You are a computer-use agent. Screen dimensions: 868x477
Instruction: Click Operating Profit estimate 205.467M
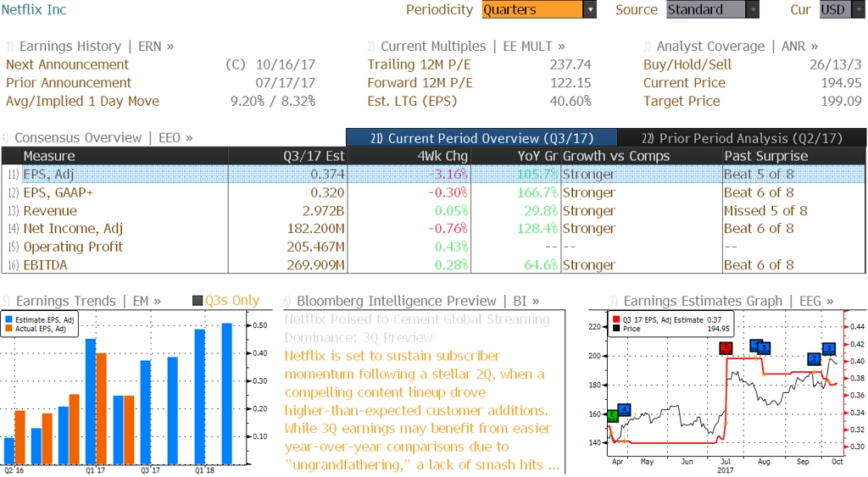point(315,247)
